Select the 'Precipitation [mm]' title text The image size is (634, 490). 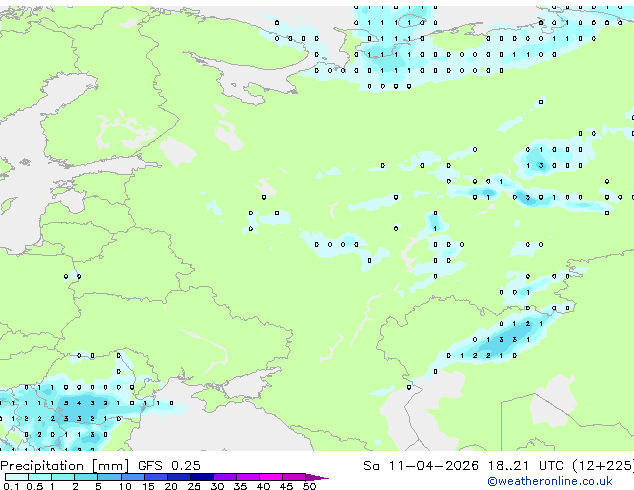[65, 466]
